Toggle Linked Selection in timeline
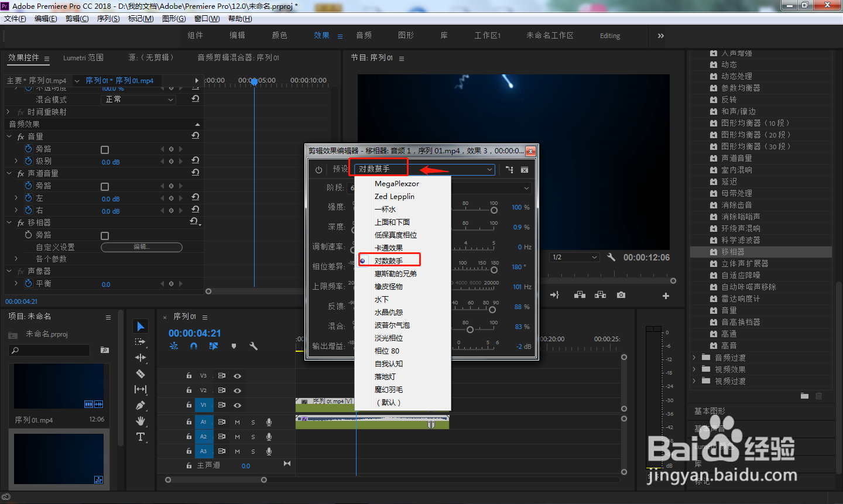843x504 pixels. coord(214,346)
